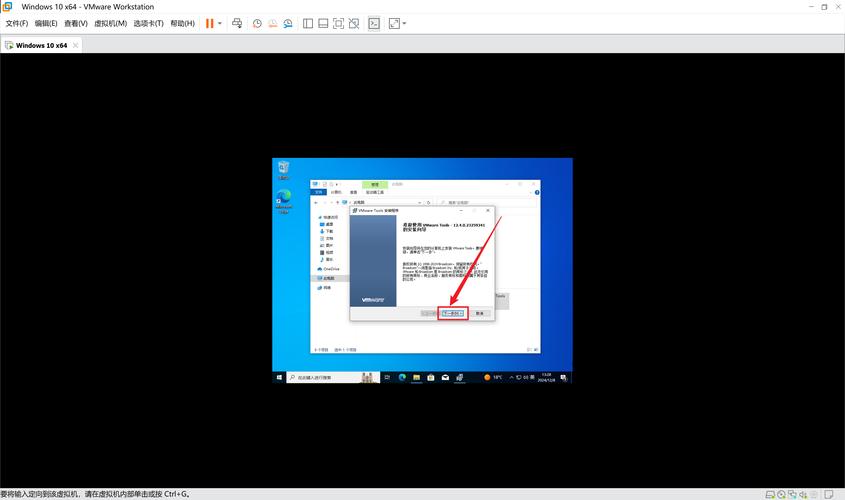845x500 pixels.
Task: Click the orange Pause VM toolbar button
Action: pos(211,23)
